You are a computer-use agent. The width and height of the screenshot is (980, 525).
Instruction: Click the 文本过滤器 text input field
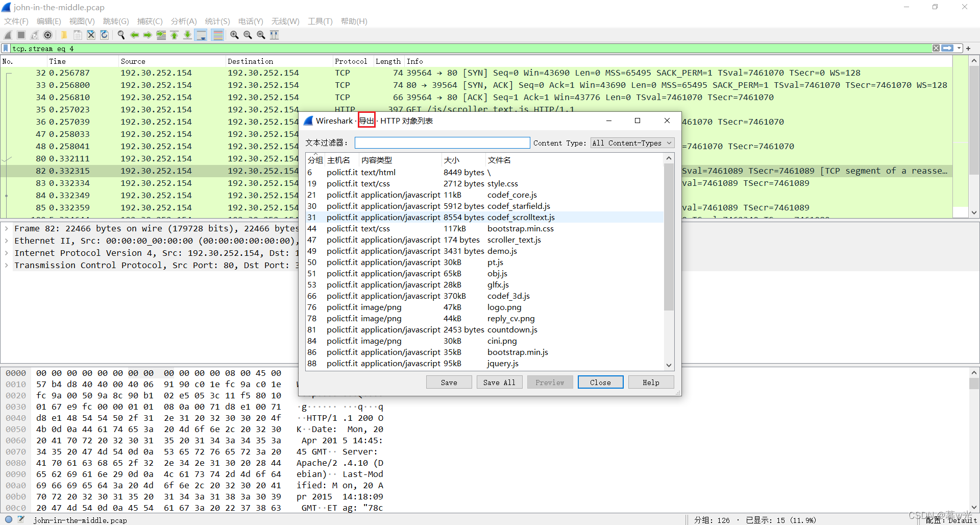click(443, 143)
